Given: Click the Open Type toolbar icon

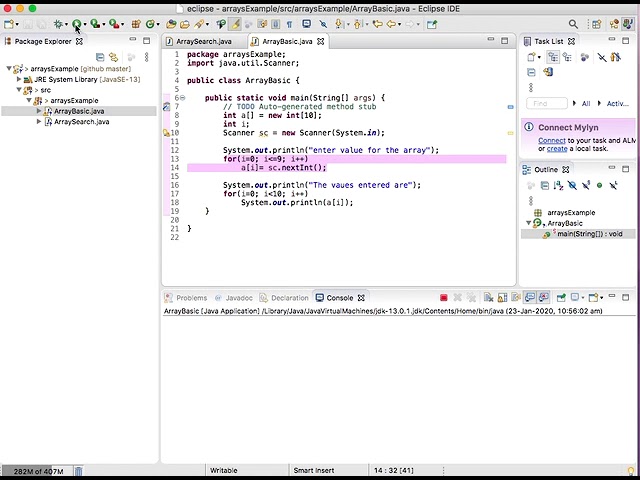Looking at the screenshot, I should [x=171, y=24].
